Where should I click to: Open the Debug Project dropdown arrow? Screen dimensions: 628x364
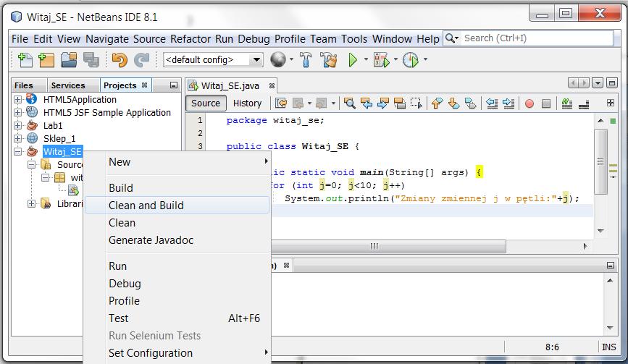point(395,59)
